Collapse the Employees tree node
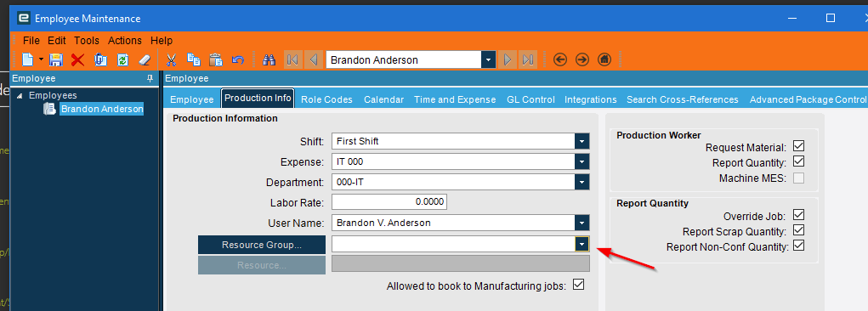The height and width of the screenshot is (311, 868). 20,96
